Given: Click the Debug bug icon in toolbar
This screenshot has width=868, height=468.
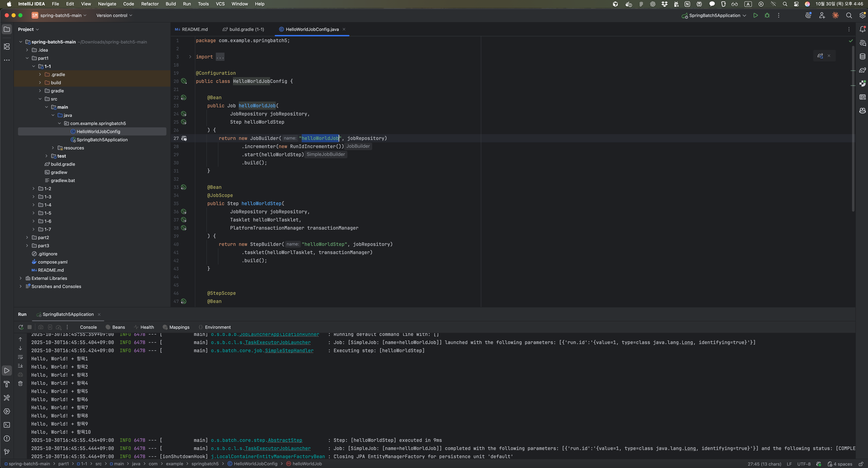Looking at the screenshot, I should (767, 15).
